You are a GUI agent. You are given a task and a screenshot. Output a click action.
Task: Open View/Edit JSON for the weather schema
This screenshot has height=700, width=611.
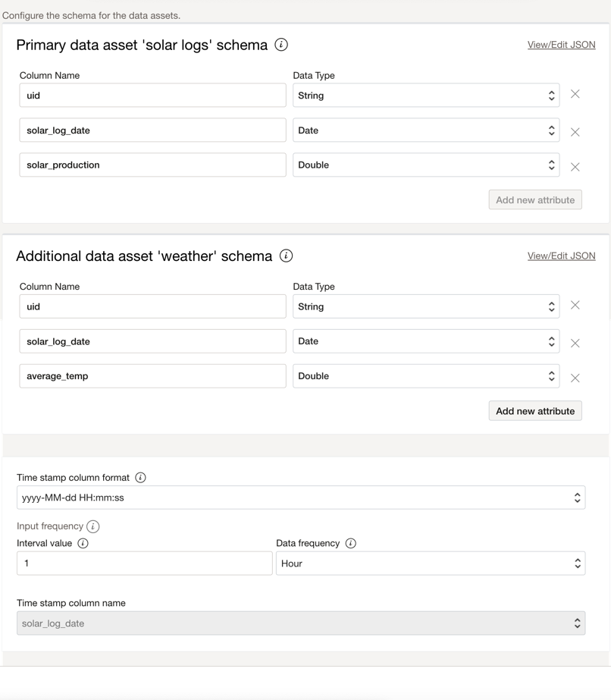tap(561, 256)
